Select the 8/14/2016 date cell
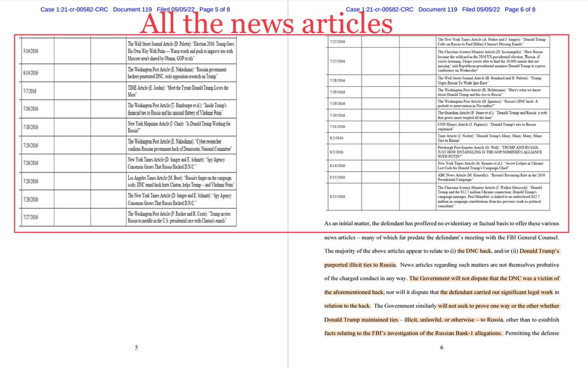This screenshot has width=588, height=368. click(344, 166)
